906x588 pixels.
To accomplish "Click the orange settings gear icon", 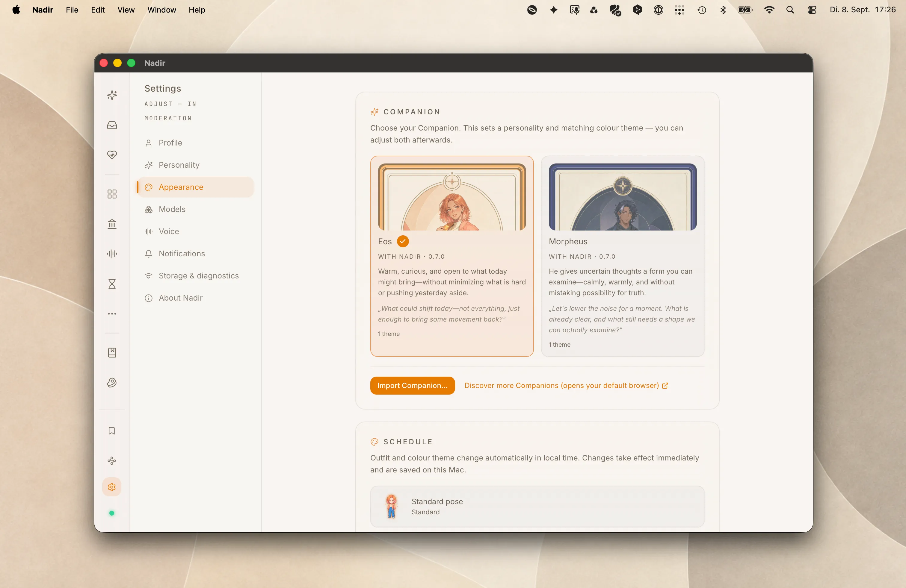I will pyautogui.click(x=112, y=487).
